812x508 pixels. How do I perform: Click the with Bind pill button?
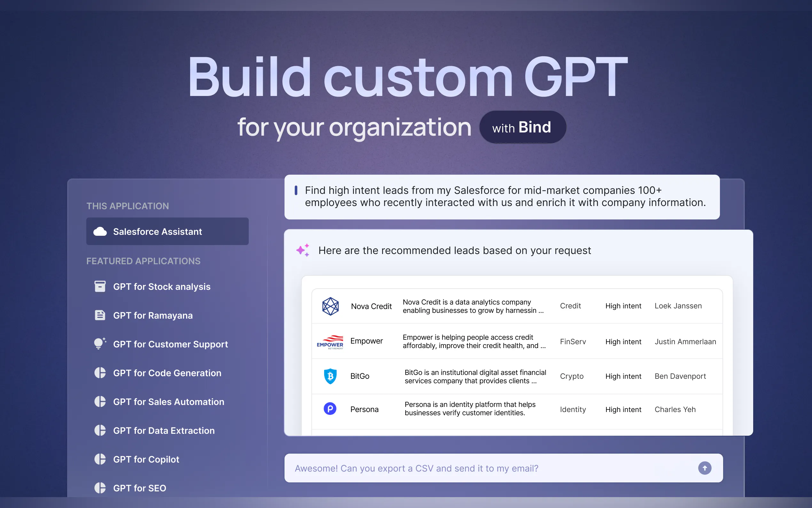pos(522,127)
